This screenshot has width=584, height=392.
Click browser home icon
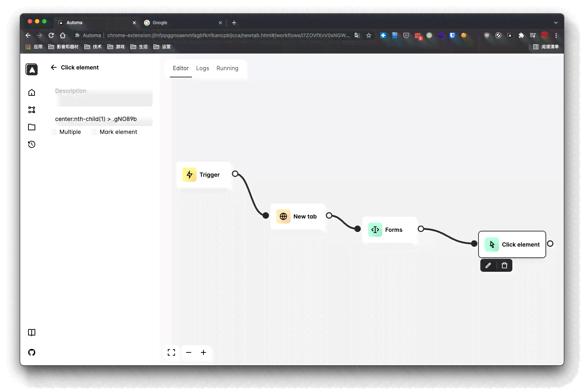[63, 35]
